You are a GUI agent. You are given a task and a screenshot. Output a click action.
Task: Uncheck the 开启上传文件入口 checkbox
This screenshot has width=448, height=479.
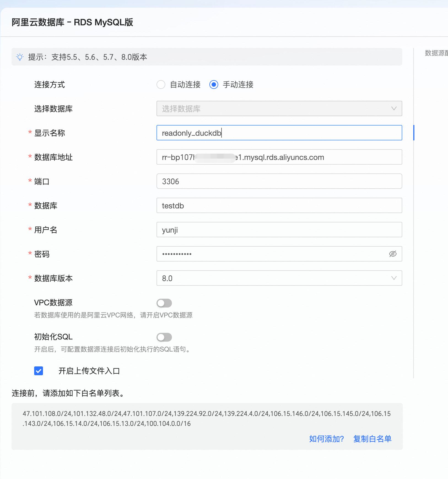(x=39, y=371)
